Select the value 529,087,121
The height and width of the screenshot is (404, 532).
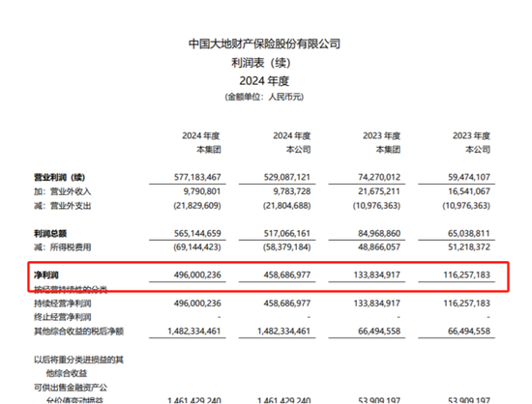click(287, 177)
